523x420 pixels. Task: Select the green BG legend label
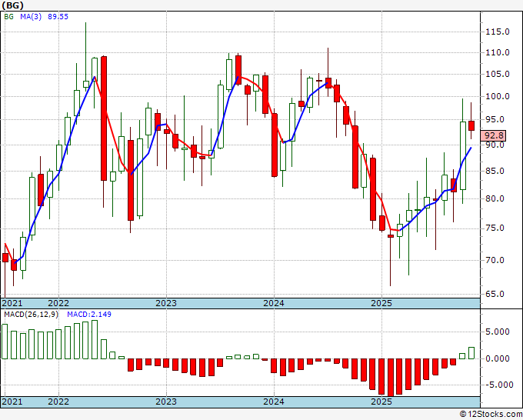pos(8,17)
